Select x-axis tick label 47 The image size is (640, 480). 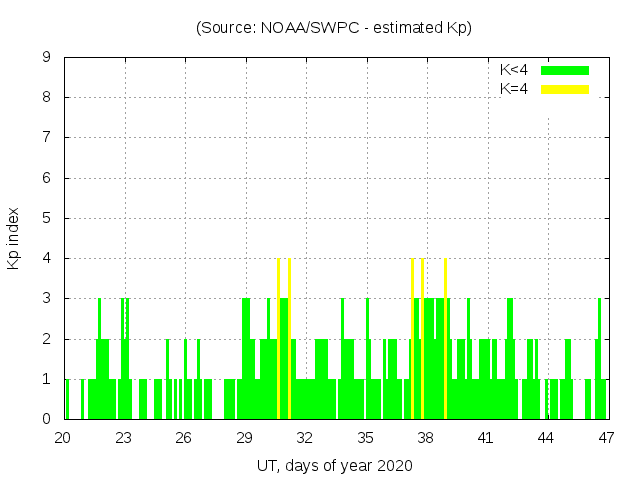click(606, 438)
